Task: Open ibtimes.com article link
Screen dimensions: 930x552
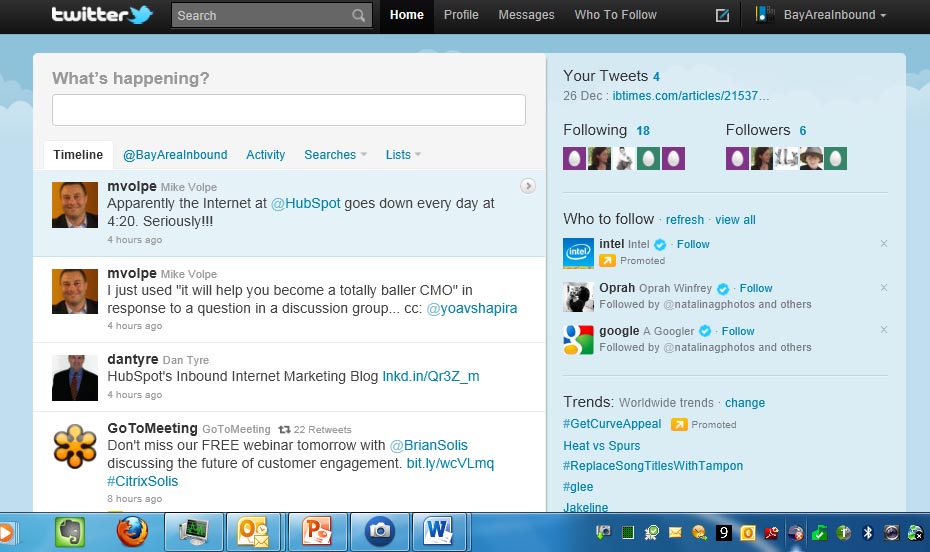Action: [x=690, y=96]
